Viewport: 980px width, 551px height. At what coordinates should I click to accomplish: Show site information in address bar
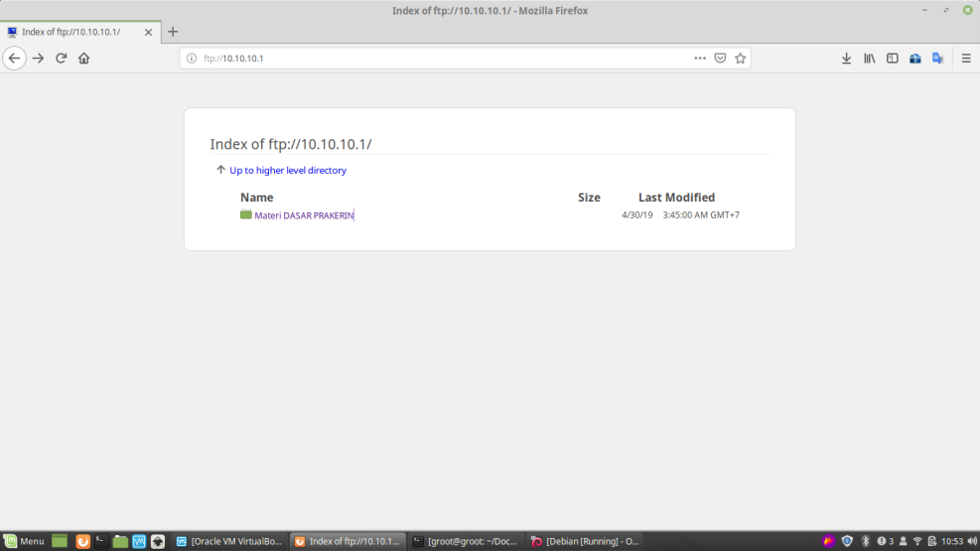pos(192,59)
